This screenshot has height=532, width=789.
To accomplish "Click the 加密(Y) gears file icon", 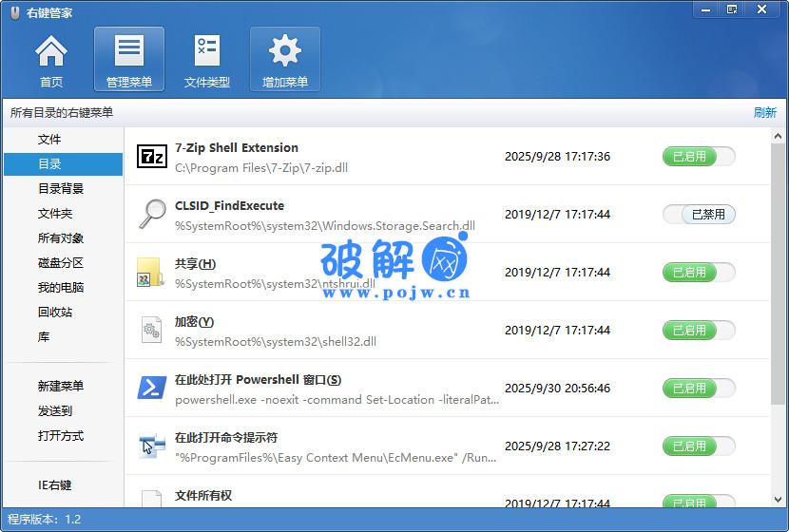I will point(151,330).
